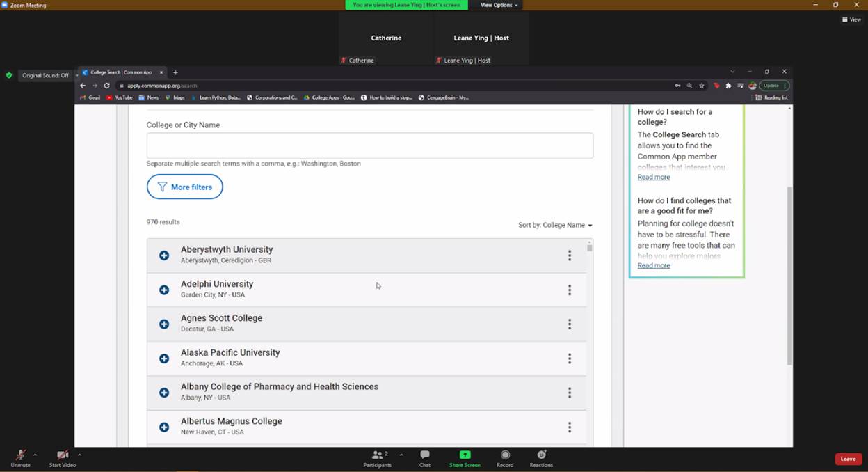Click the More filters button

[185, 187]
